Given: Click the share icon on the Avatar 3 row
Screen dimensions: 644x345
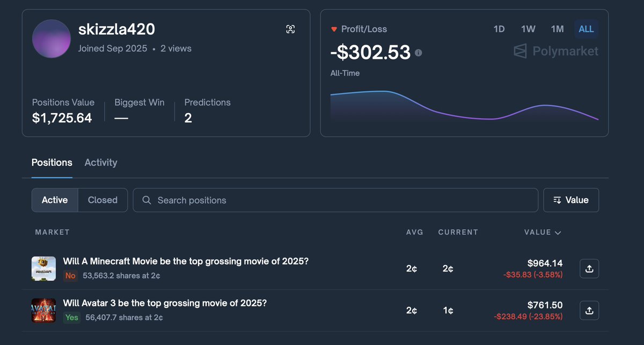Looking at the screenshot, I should (589, 310).
